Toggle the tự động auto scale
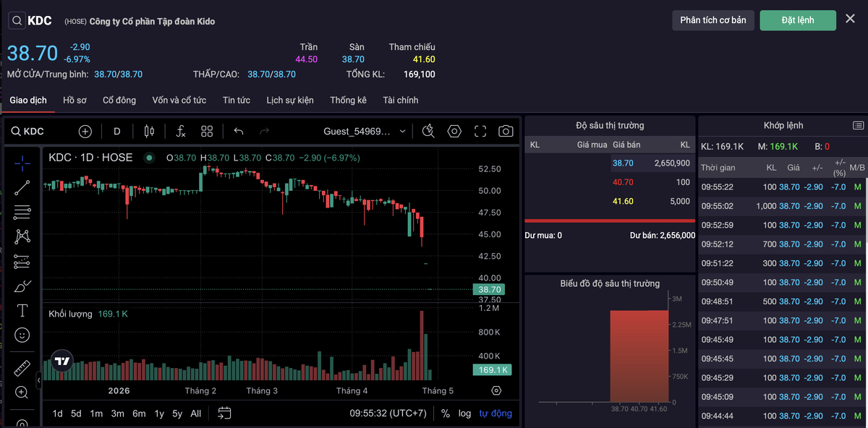 495,414
